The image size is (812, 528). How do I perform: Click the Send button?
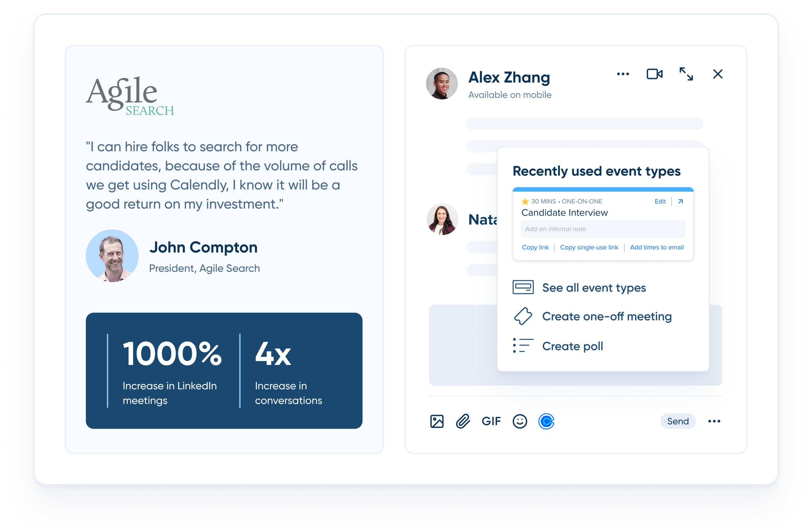678,421
